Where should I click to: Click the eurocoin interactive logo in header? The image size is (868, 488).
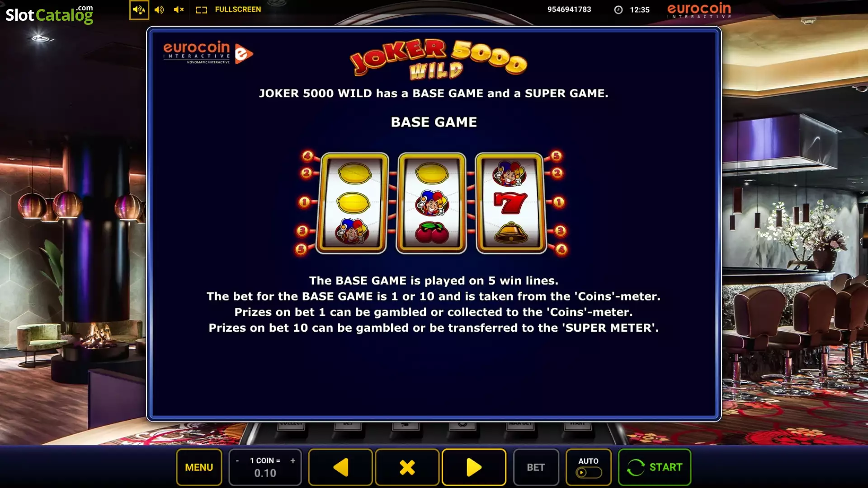pos(699,10)
